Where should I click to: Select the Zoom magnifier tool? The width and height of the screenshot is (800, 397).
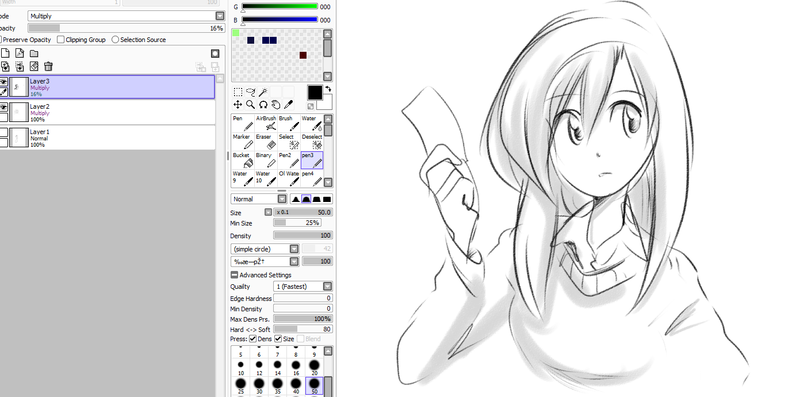tap(251, 105)
